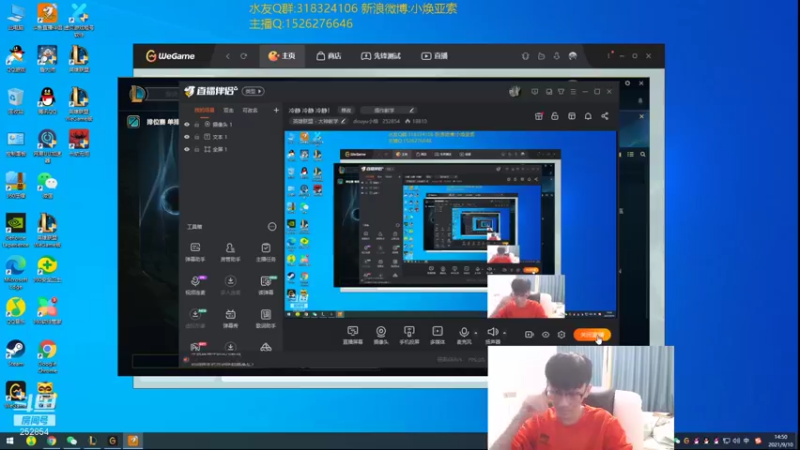
Task: Open Chrome from the taskbar
Action: [52, 441]
